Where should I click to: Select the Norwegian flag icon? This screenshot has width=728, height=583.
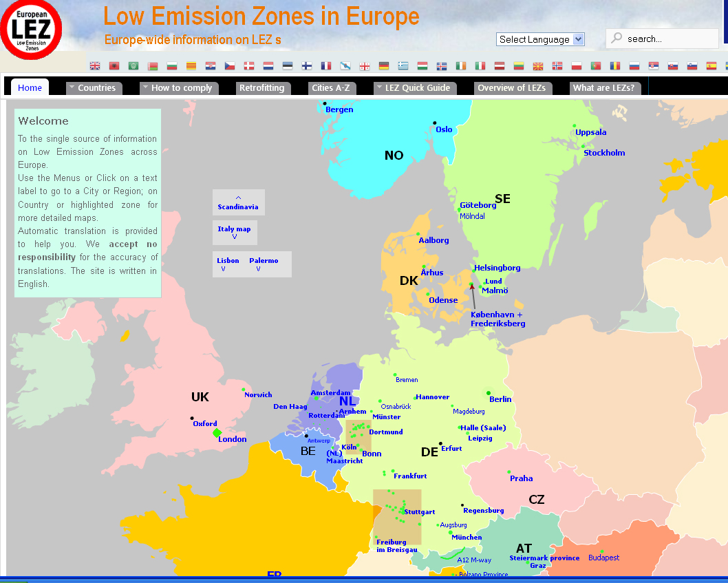click(x=557, y=66)
